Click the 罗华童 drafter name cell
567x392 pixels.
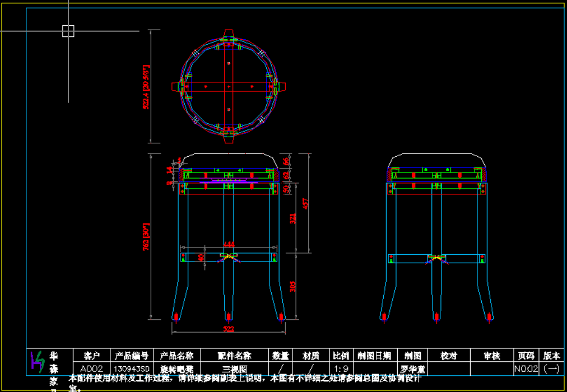coord(412,369)
